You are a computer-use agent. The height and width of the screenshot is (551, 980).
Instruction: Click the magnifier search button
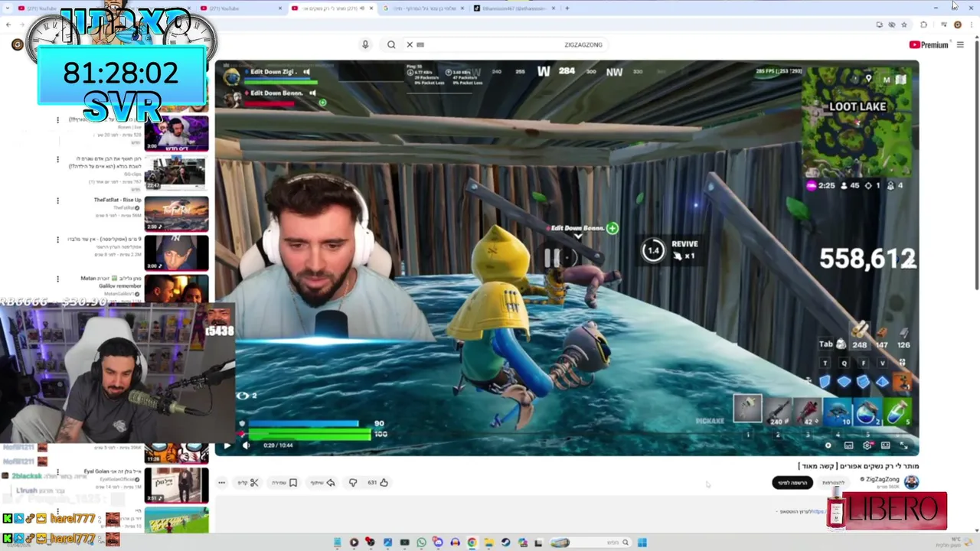tap(391, 44)
